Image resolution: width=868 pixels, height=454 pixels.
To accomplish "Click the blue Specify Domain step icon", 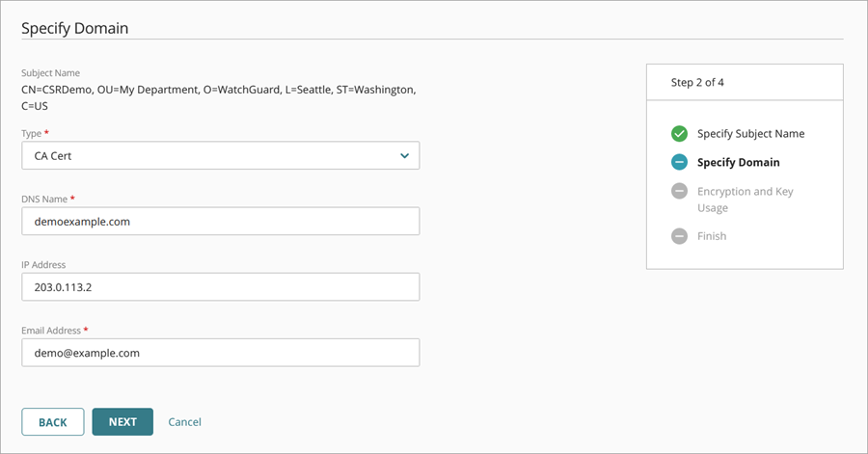I will coord(679,162).
